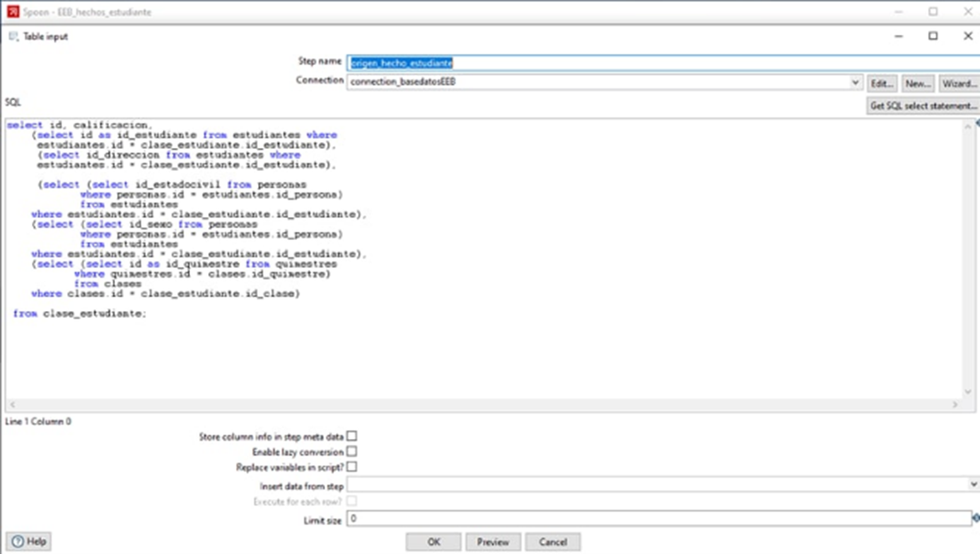The image size is (980, 554).
Task: Click the 'select id, calificacion,' SQL line
Action: pyautogui.click(x=80, y=125)
